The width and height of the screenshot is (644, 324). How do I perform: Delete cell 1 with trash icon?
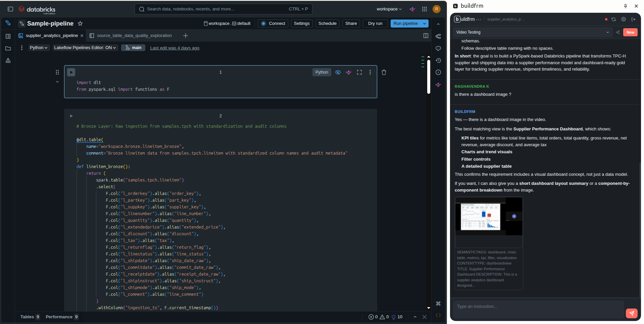tap(384, 72)
